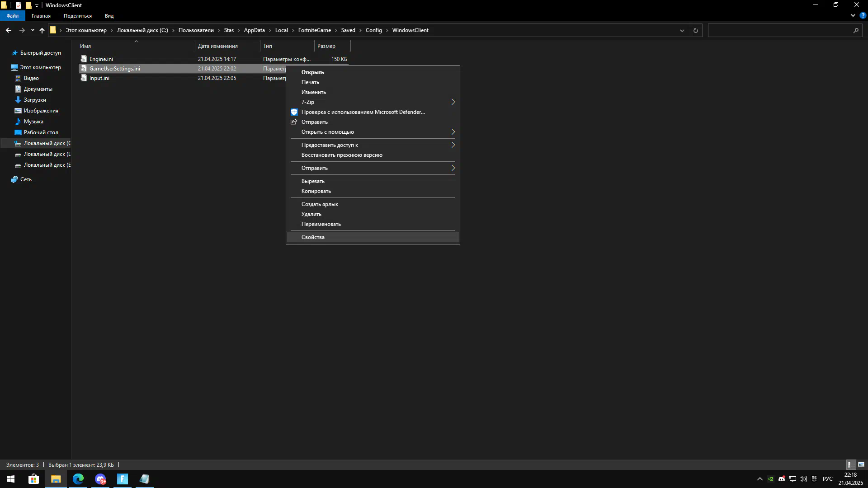The height and width of the screenshot is (488, 868).
Task: Open the address bar history dropdown
Action: pyautogui.click(x=682, y=30)
